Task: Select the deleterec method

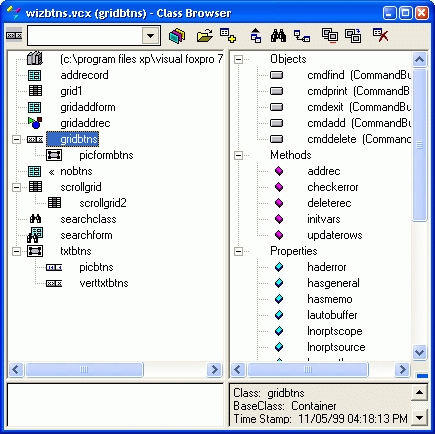Action: (x=329, y=203)
